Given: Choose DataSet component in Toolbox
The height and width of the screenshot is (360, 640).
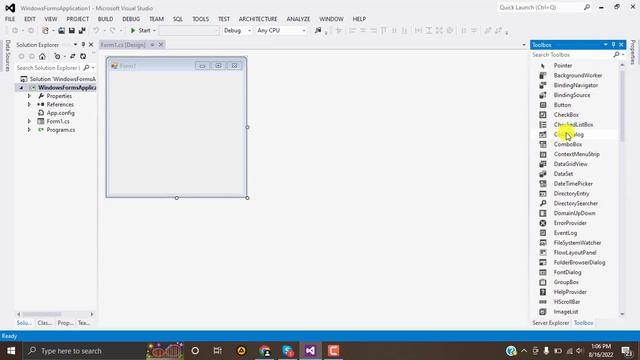Looking at the screenshot, I should tap(563, 174).
